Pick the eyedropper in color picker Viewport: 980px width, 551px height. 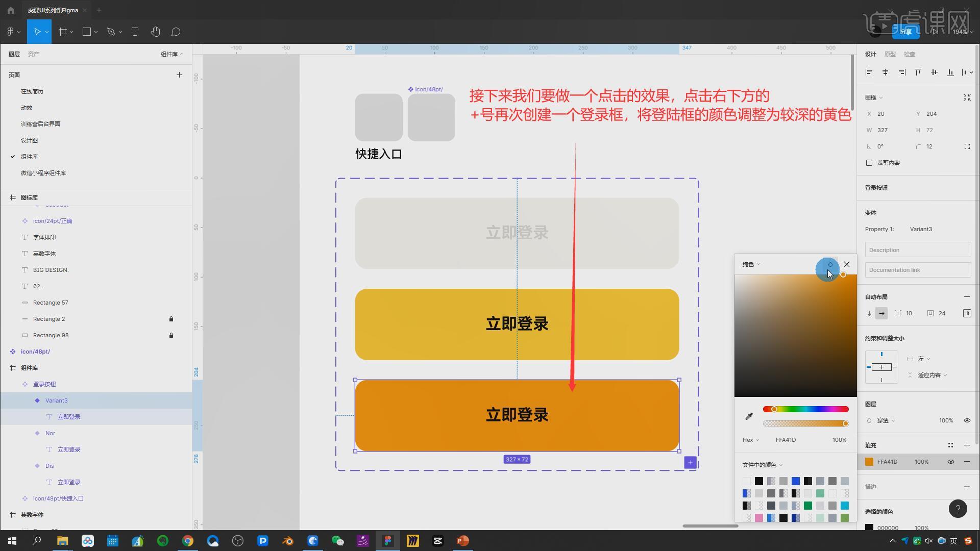[x=749, y=416]
